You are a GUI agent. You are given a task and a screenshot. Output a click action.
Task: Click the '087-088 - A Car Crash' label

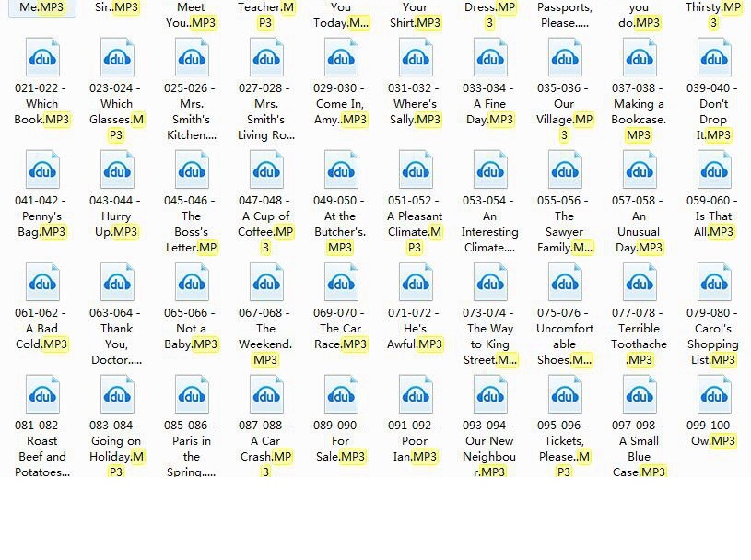266,449
